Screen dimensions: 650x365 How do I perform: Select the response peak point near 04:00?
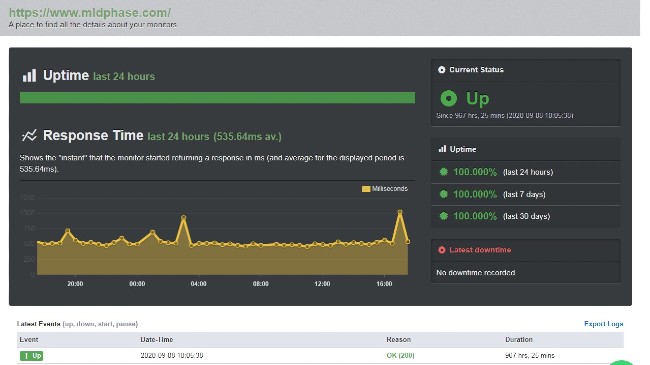click(x=183, y=217)
